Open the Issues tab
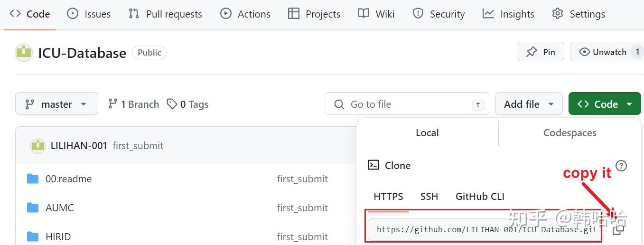The image size is (644, 245). 89,14
